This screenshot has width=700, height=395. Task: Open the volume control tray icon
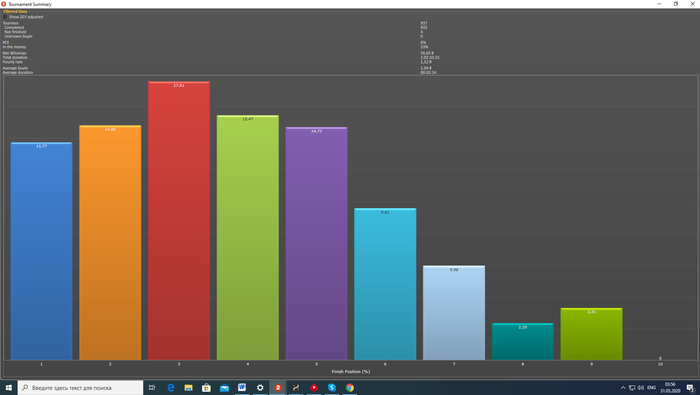coord(641,387)
